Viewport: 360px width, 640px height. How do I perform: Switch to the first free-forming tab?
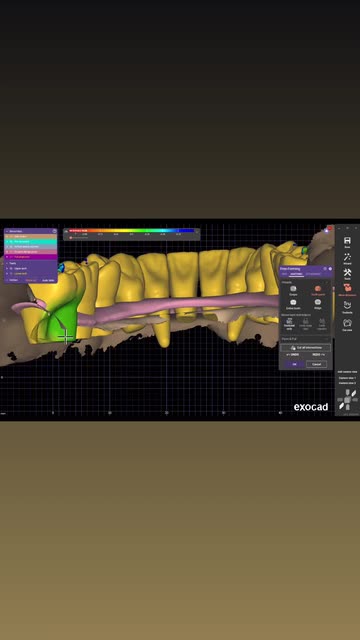point(285,274)
